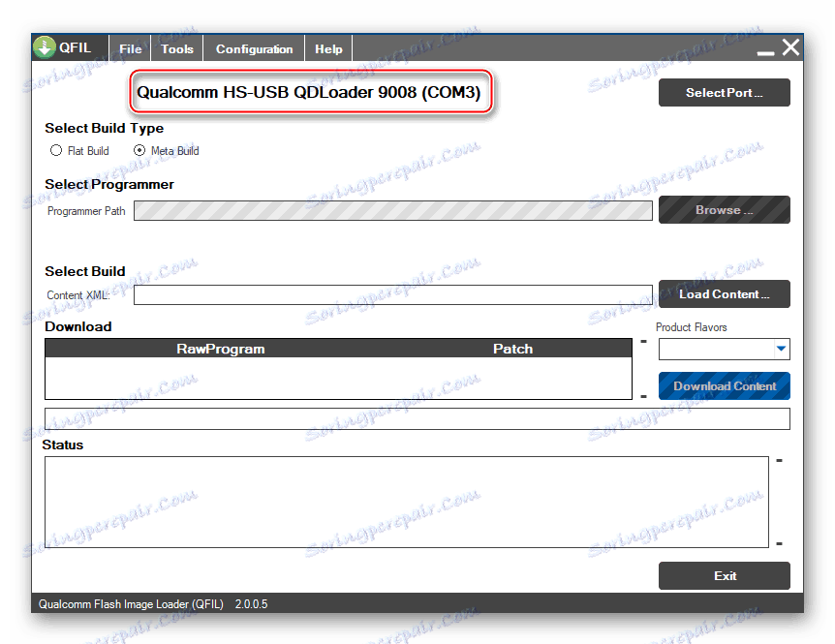Click the Content XML input field
Viewport: 835px width, 644px height.
coord(393,294)
